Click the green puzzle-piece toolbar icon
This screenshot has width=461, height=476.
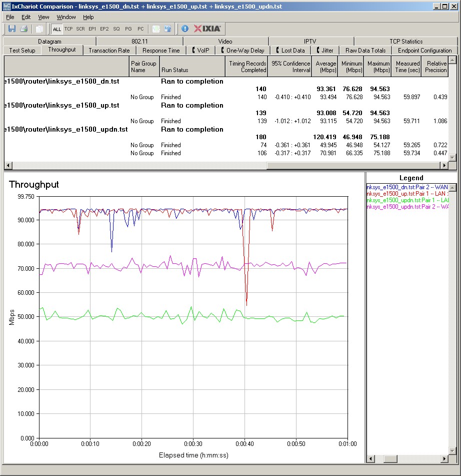[156, 29]
